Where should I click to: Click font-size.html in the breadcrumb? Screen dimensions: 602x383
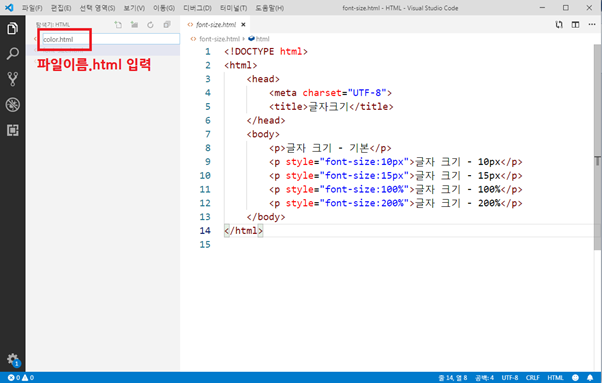click(220, 39)
